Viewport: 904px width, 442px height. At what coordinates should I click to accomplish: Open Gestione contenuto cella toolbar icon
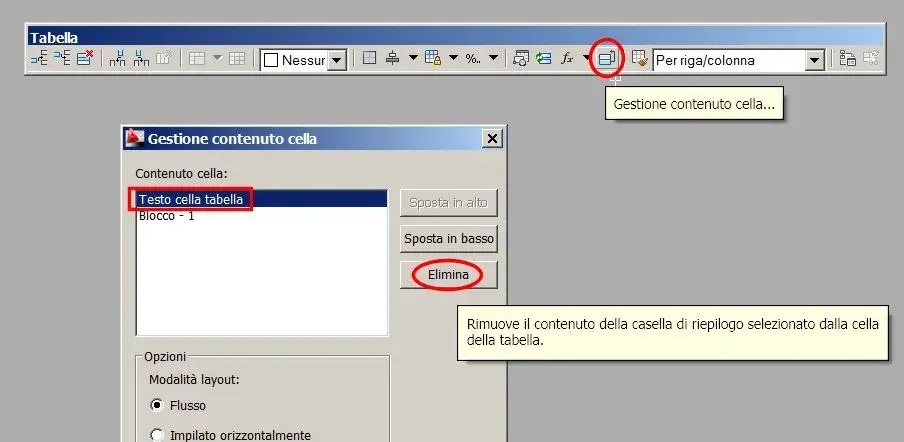click(607, 58)
